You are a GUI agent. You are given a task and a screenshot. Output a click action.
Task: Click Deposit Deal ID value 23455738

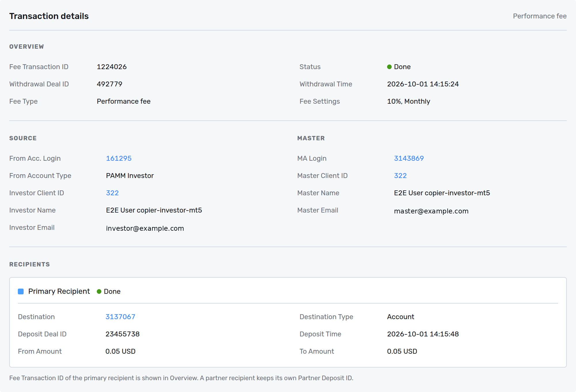[122, 334]
